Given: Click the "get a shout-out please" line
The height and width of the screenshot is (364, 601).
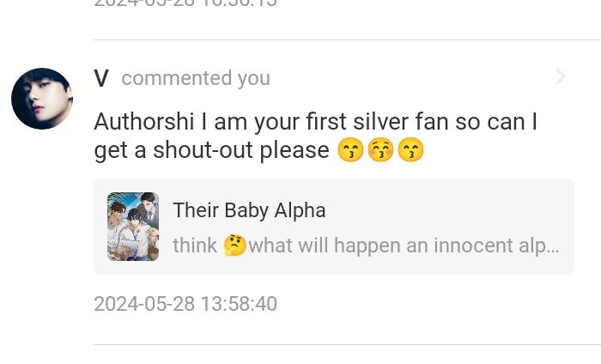Looking at the screenshot, I should [211, 150].
